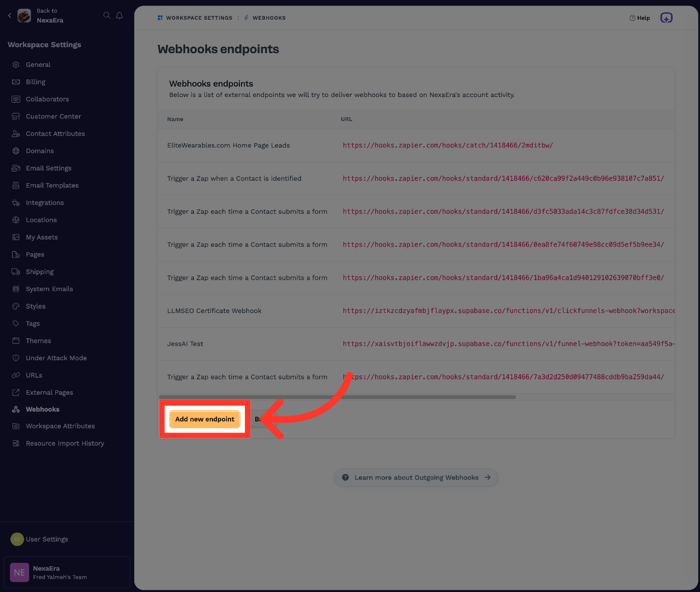The image size is (700, 592).
Task: Click the Pages icon in sidebar
Action: click(16, 254)
